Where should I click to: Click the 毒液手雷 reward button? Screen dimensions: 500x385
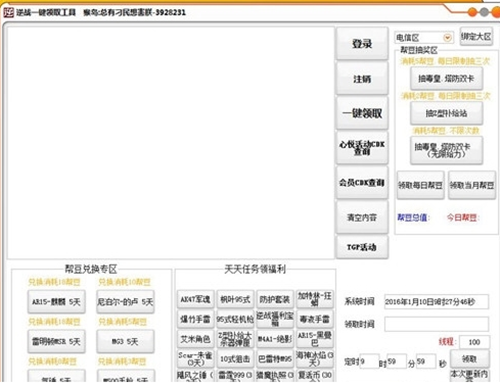pyautogui.click(x=315, y=319)
